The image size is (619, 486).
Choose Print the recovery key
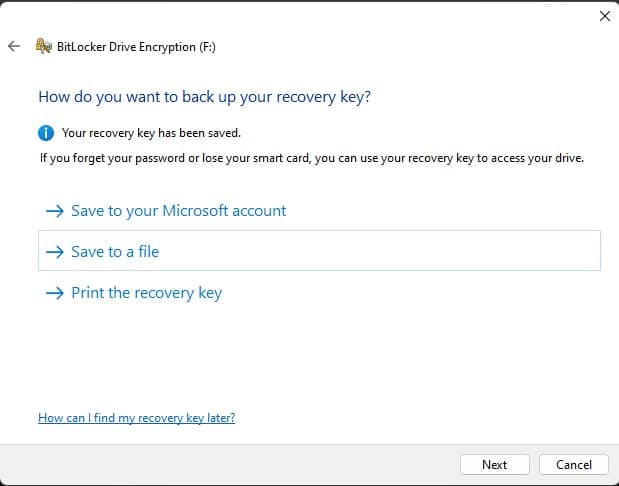coord(146,293)
